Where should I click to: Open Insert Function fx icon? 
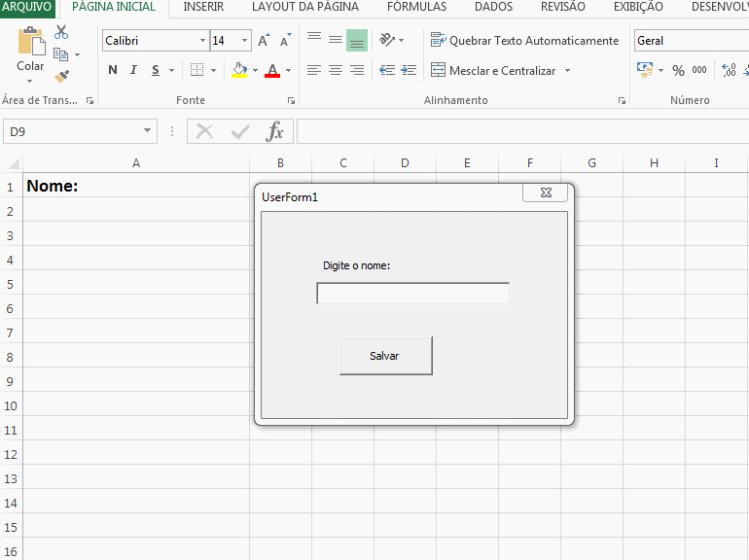click(275, 131)
